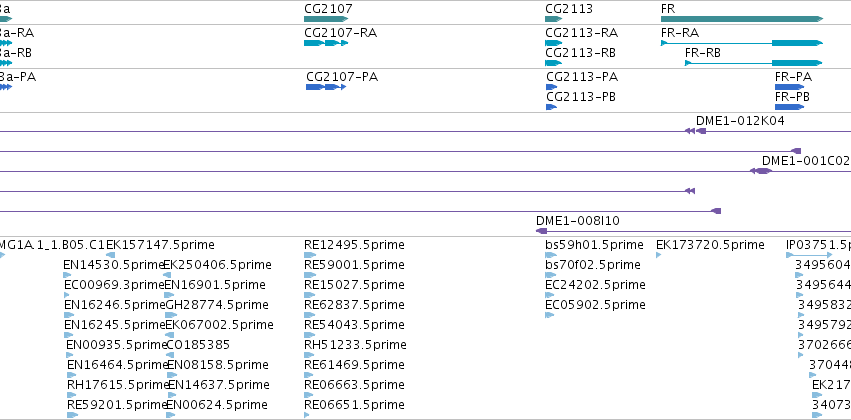
Task: Select the FR-RB transcript feature
Action: pyautogui.click(x=754, y=63)
